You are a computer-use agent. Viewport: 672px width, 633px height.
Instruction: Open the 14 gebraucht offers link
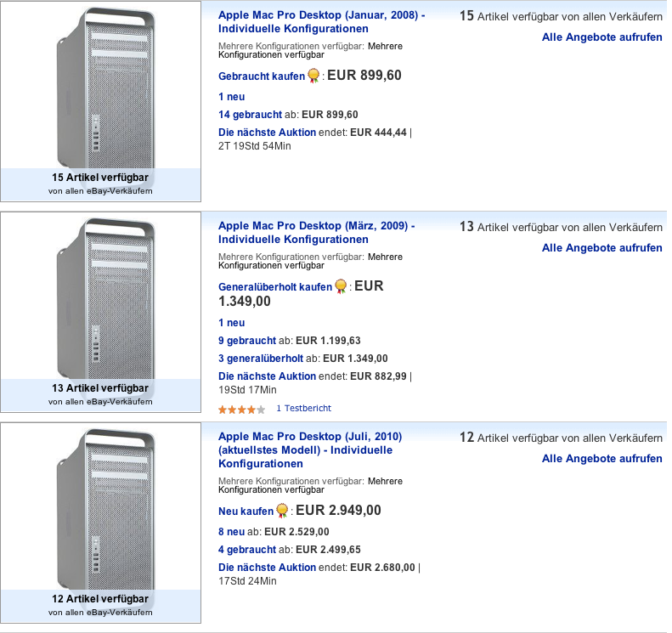tap(251, 115)
